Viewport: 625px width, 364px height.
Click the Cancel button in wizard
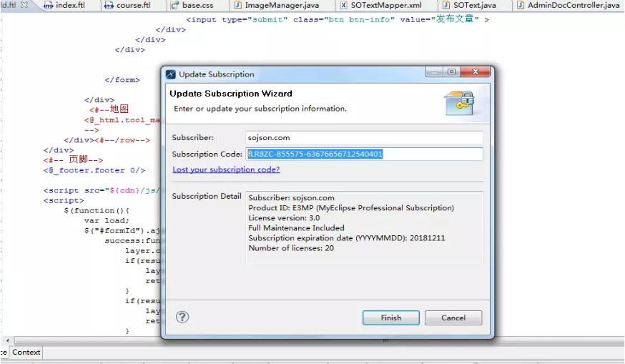453,318
